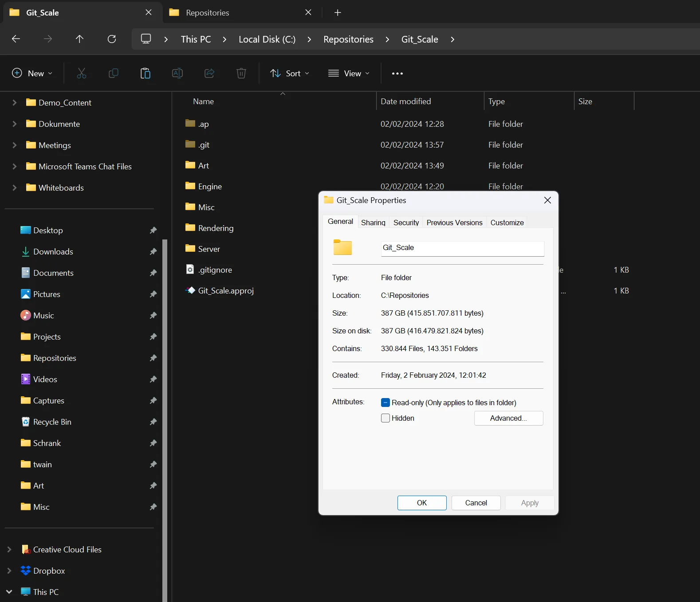Expand the Demo_Content folder tree node
The height and width of the screenshot is (602, 700).
coord(14,102)
